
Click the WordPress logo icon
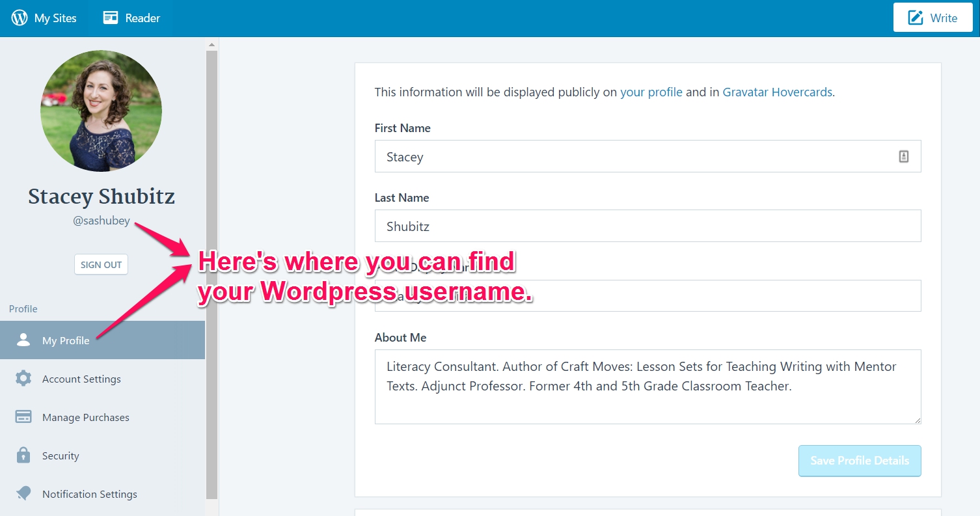point(20,18)
